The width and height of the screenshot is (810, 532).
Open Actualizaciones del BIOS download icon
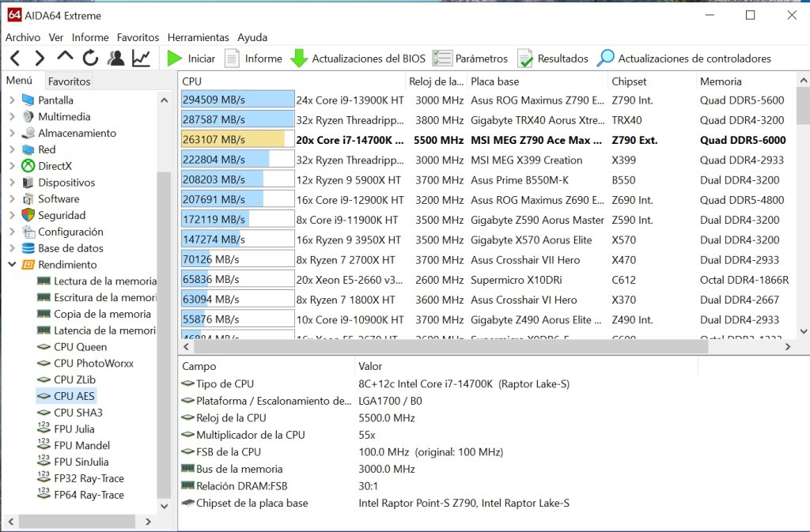(x=358, y=58)
